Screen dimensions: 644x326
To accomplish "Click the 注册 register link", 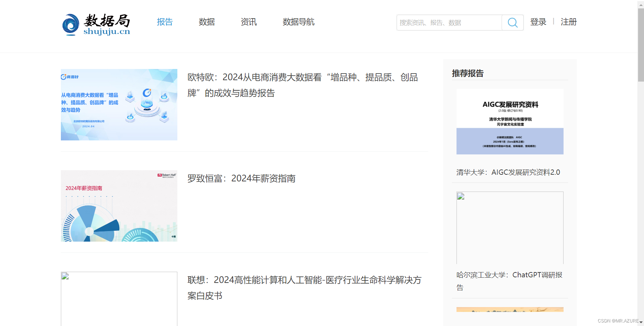I will 568,22.
